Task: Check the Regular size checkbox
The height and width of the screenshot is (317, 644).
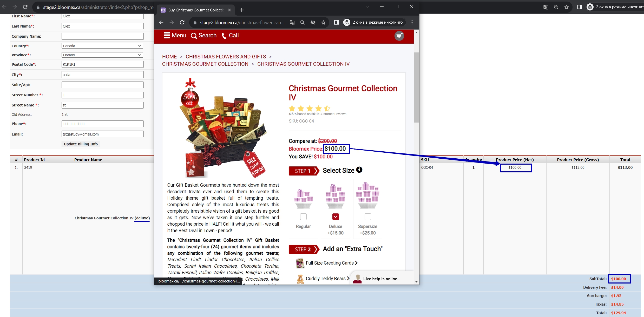Action: [303, 217]
